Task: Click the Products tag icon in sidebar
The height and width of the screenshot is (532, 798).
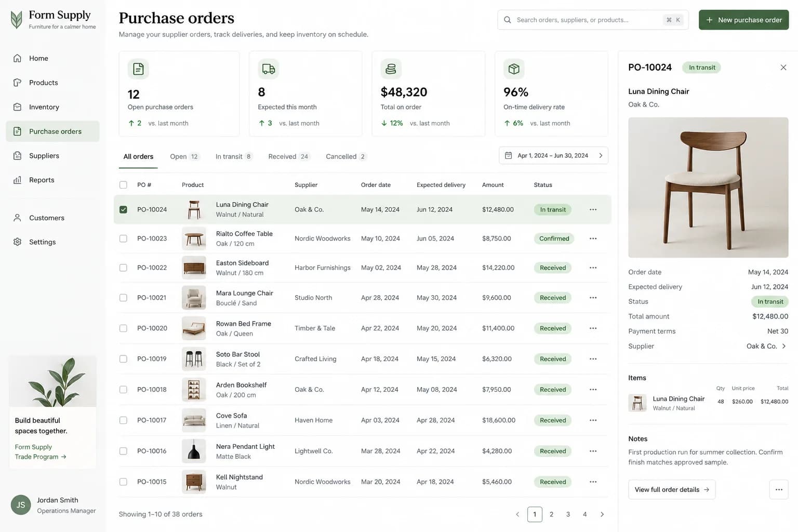Action: pos(17,83)
